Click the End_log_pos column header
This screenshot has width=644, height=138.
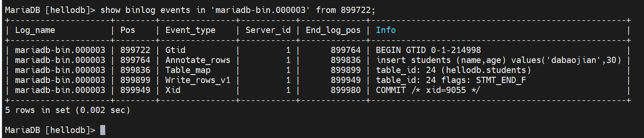(x=333, y=30)
